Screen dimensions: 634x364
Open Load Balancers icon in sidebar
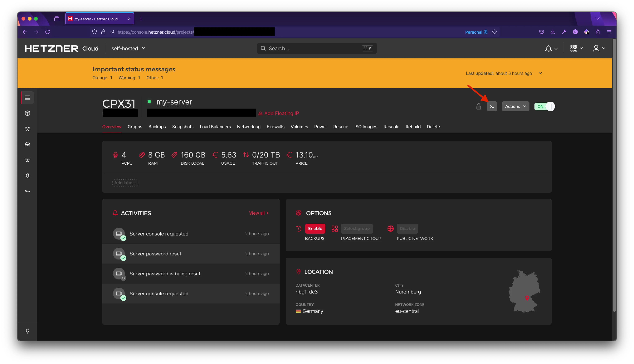[27, 129]
